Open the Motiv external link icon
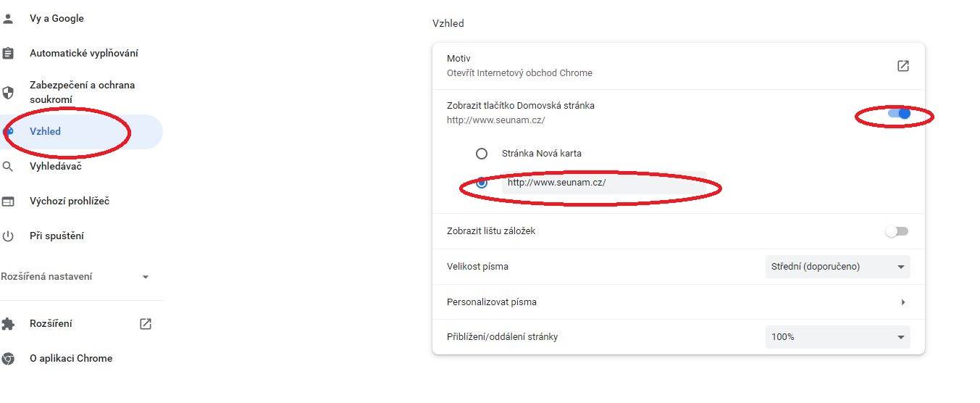The image size is (980, 403). point(902,66)
